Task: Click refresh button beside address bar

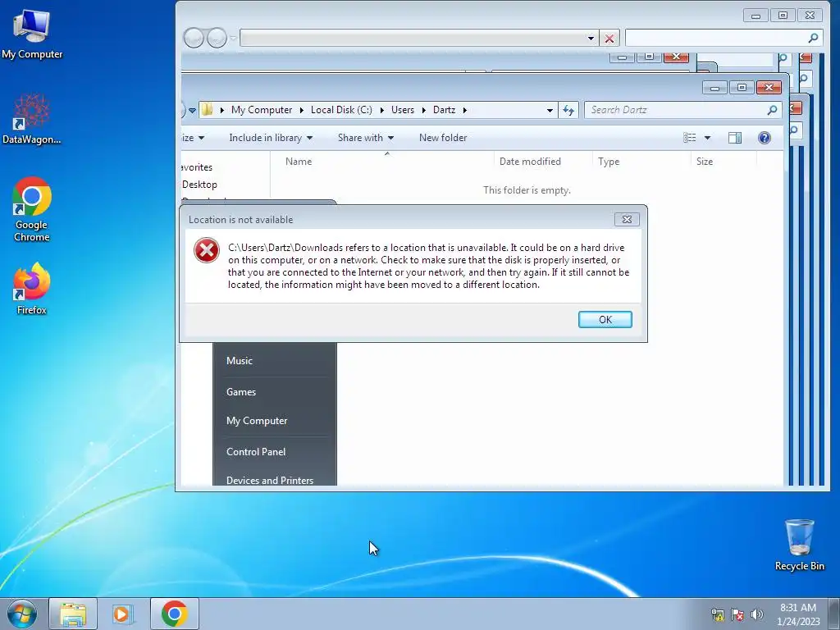Action: coord(568,110)
